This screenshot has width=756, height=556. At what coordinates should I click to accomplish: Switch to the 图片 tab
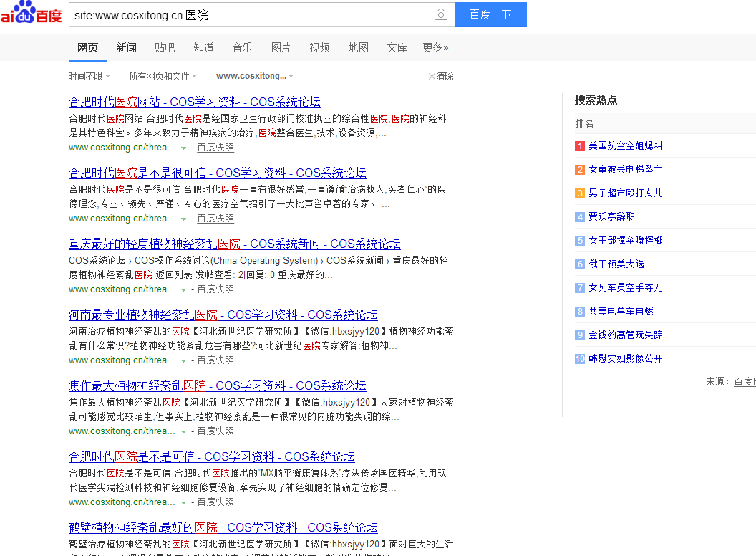click(x=281, y=47)
